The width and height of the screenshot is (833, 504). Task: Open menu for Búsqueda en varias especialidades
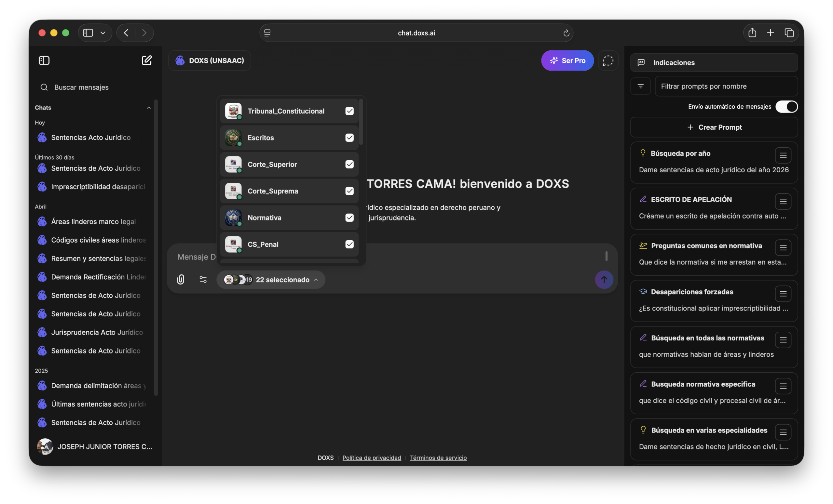pos(783,433)
